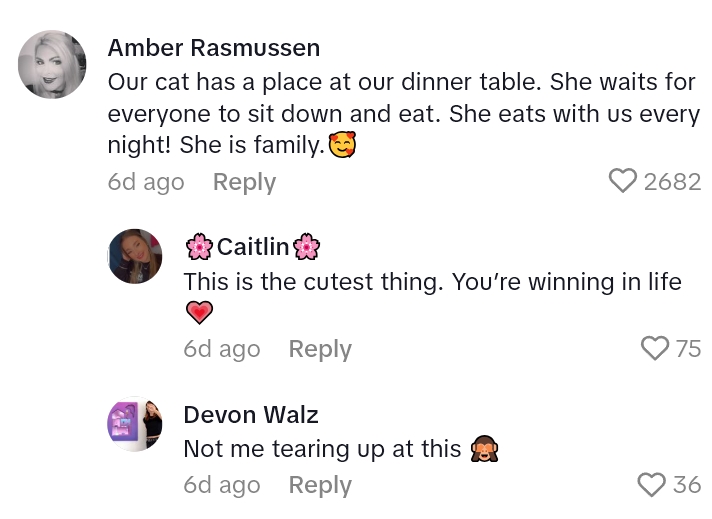View Devon Walz's profile photo
This screenshot has width=712, height=519.
[134, 423]
